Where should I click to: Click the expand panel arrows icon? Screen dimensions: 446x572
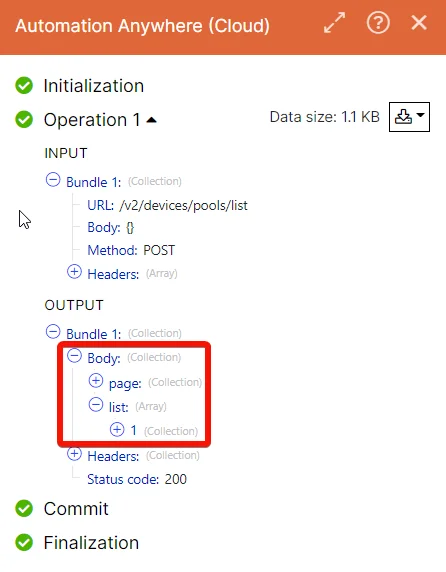[334, 23]
